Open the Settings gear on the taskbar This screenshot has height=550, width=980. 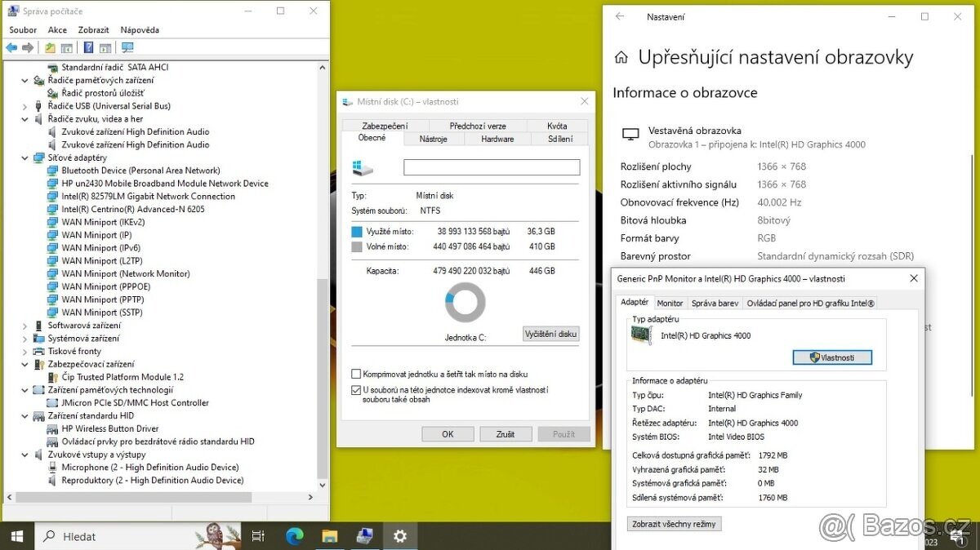pos(399,536)
